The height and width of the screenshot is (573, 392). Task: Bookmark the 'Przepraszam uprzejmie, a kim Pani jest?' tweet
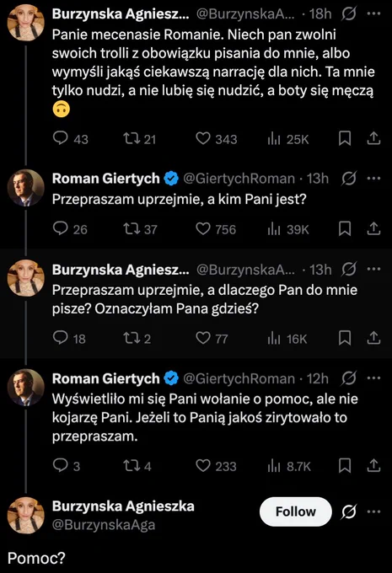coord(345,228)
